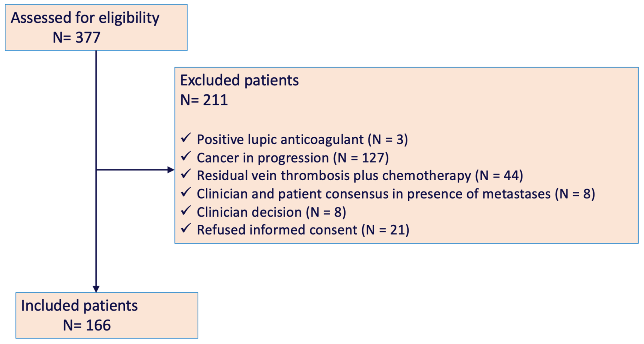Click the checkmark beside Cancer in progression
The image size is (644, 344).
point(186,156)
